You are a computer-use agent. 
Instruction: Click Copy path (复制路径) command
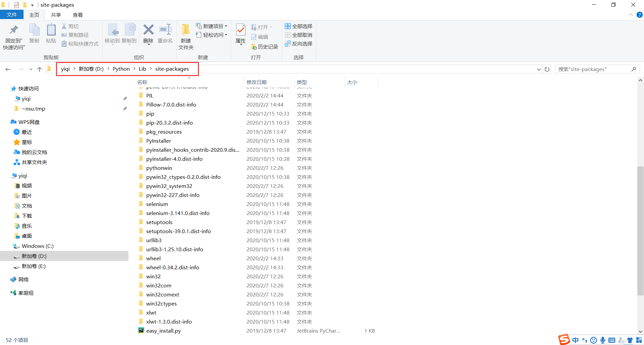[x=75, y=35]
